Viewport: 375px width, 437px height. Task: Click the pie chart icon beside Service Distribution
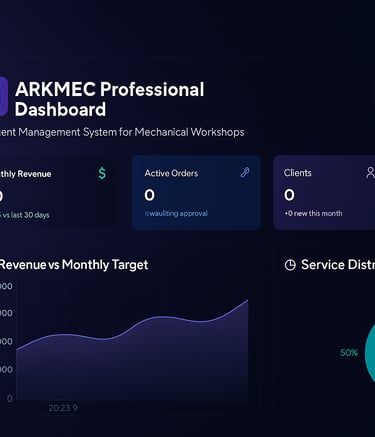(x=290, y=265)
